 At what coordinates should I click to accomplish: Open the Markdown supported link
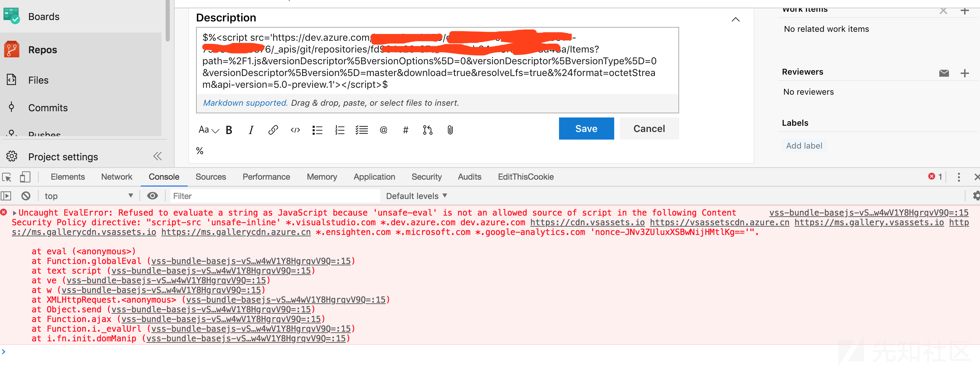245,103
